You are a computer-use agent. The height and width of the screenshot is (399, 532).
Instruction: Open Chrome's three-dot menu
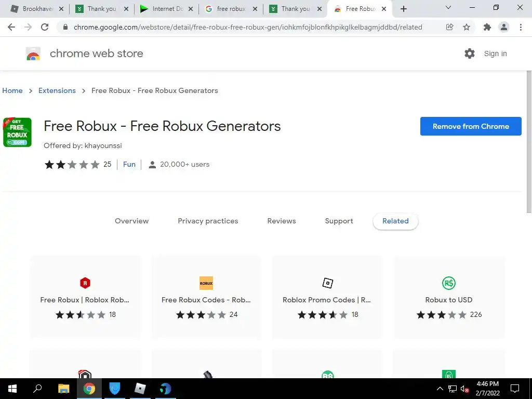pos(521,27)
